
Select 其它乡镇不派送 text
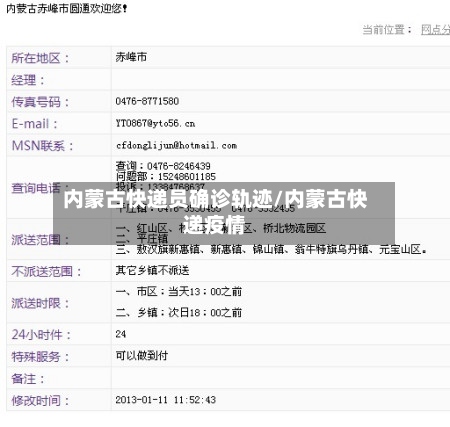click(x=152, y=270)
